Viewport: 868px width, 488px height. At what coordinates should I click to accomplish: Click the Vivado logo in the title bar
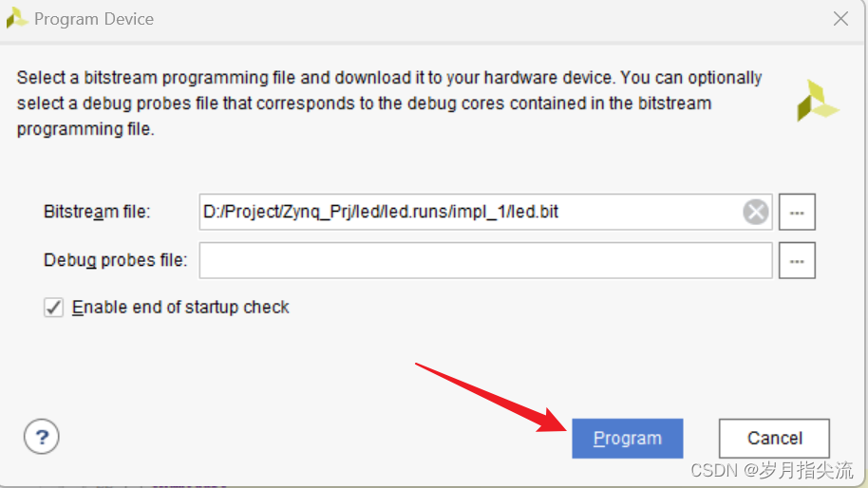17,18
